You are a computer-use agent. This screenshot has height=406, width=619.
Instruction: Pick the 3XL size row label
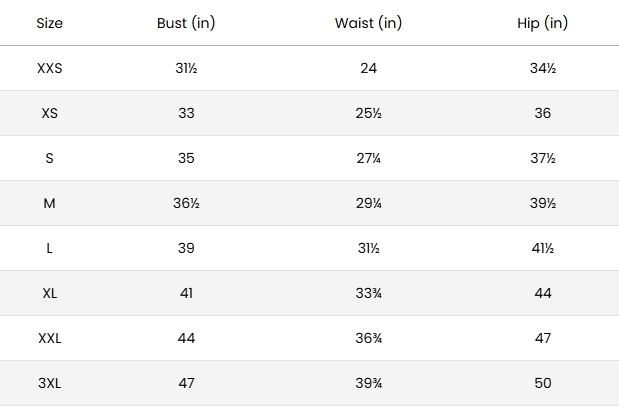click(49, 383)
